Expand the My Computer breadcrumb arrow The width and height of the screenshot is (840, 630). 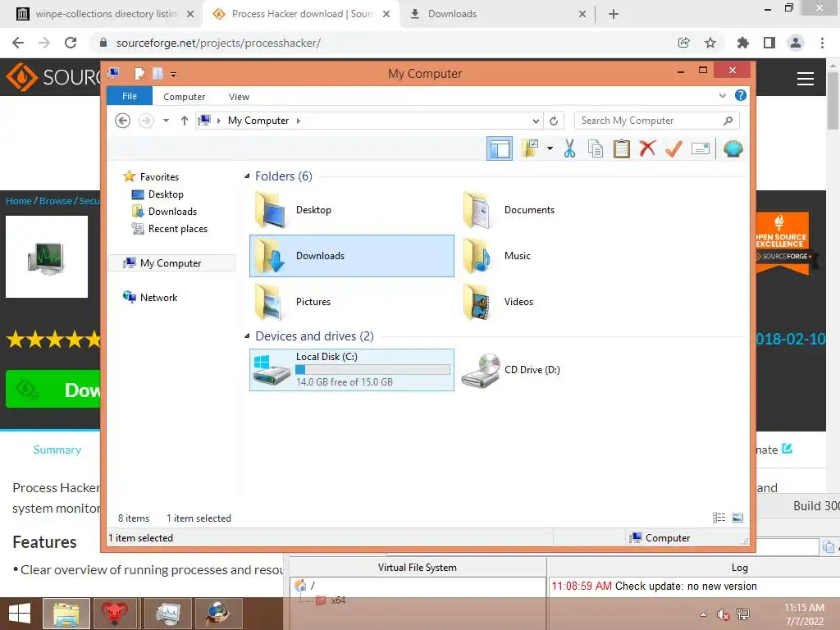click(x=299, y=121)
